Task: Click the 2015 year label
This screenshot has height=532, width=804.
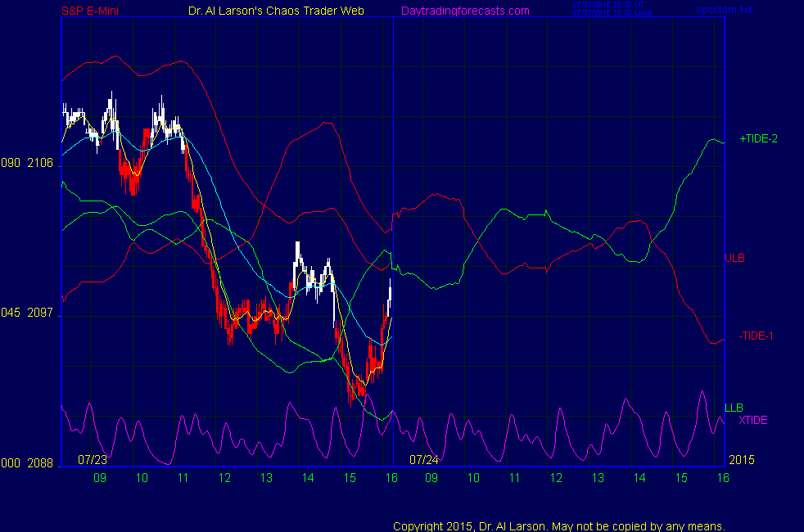Action: [x=740, y=459]
